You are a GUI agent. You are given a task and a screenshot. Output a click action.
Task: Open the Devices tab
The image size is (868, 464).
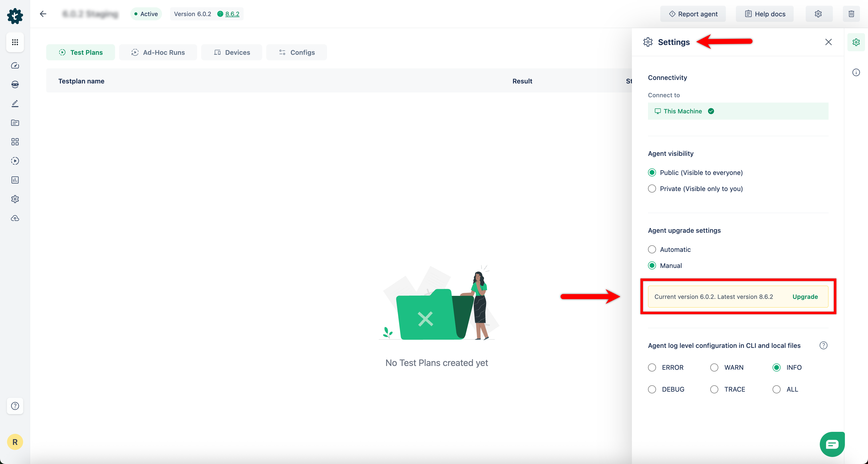(x=232, y=52)
